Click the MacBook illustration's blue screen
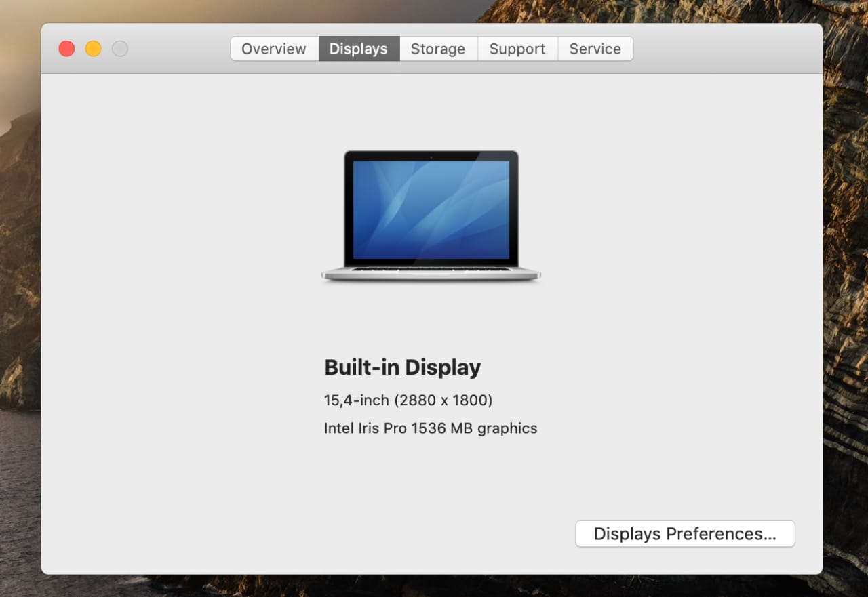 point(431,209)
